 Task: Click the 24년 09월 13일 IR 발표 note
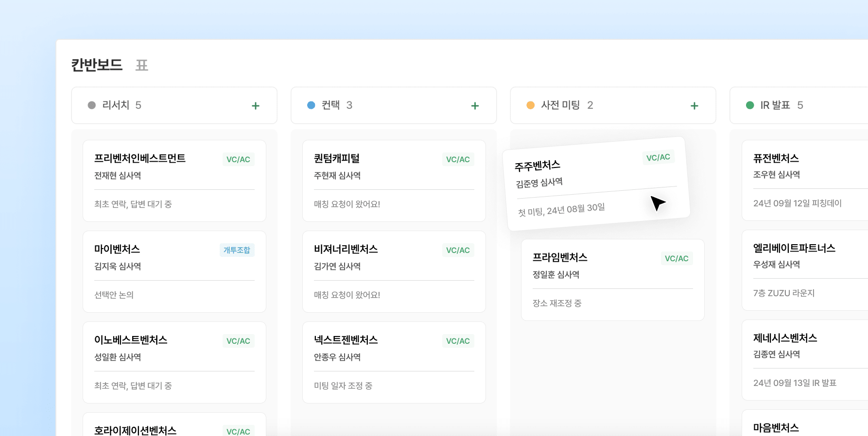(x=795, y=383)
